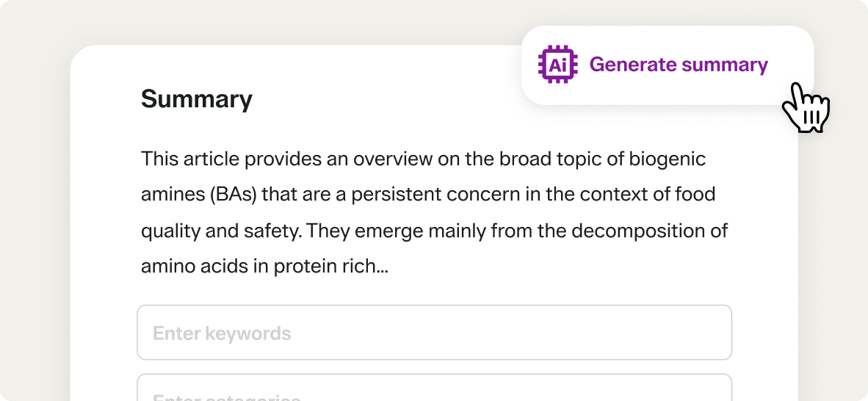Click the AI chip icon

(557, 65)
